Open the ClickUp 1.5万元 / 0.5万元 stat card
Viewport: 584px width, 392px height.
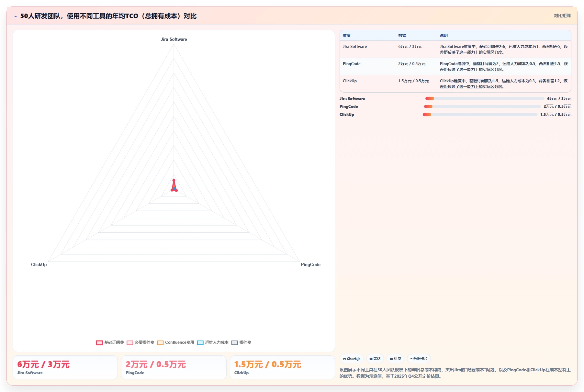click(282, 367)
